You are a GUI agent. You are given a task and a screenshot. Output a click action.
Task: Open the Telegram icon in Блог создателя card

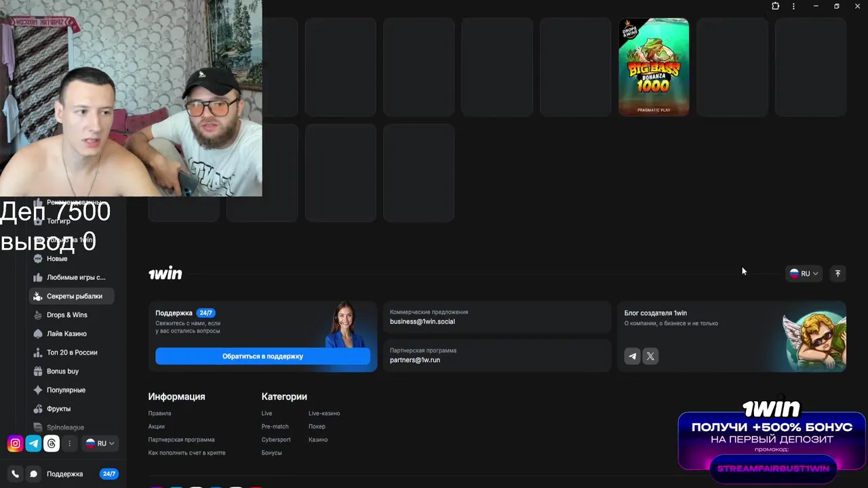632,356
